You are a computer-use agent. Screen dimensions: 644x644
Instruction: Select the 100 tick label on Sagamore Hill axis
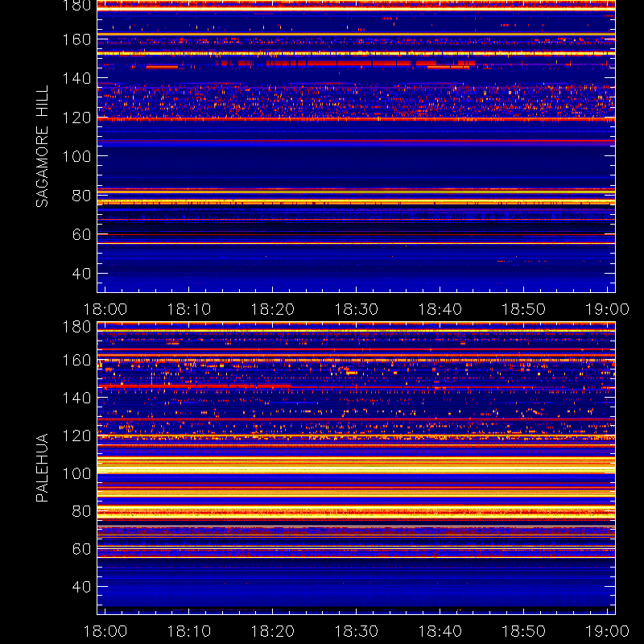tap(76, 156)
